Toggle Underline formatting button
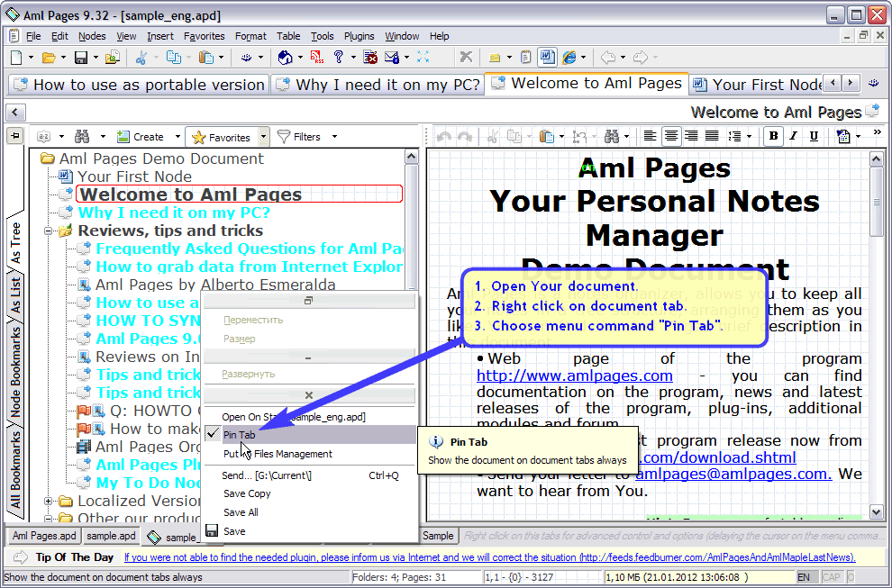This screenshot has height=588, width=892. (x=815, y=136)
